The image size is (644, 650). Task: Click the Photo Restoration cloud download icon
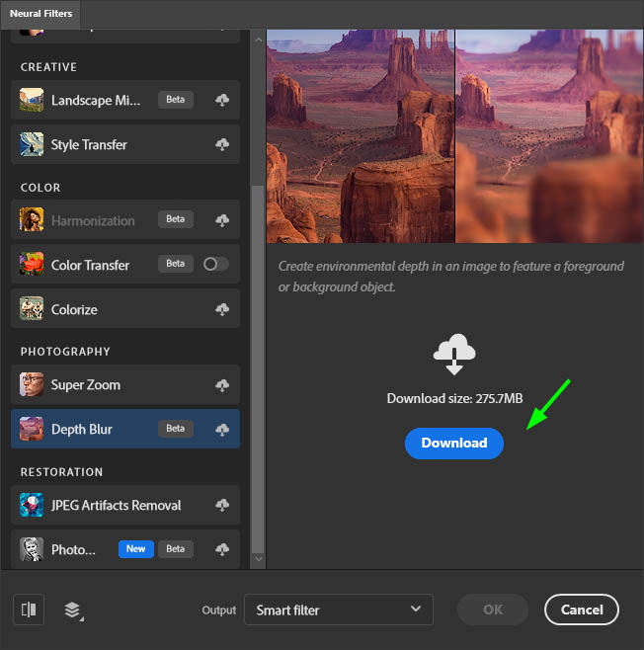point(222,549)
